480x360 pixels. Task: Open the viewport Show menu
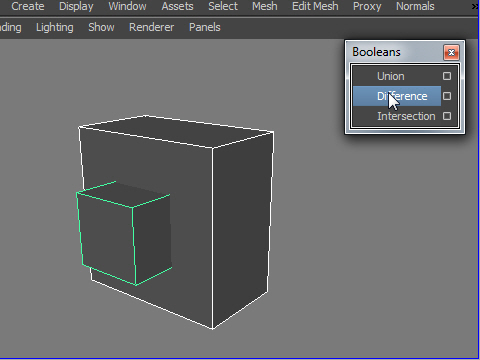click(101, 27)
